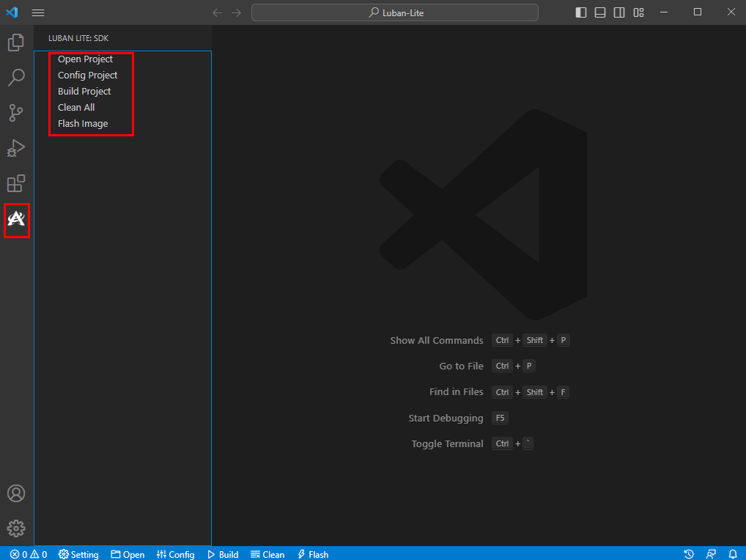This screenshot has width=746, height=560.
Task: Open the Explorer view in activity bar
Action: click(x=16, y=43)
